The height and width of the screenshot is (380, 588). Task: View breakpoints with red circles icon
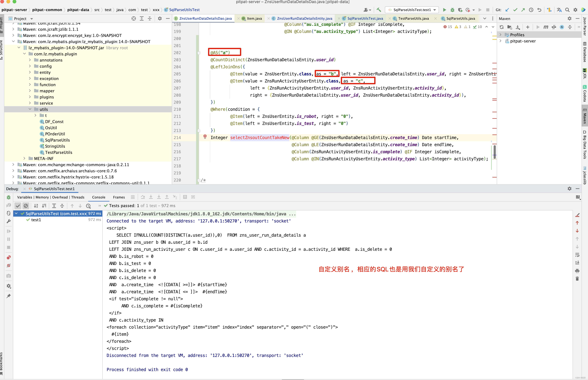(x=9, y=257)
